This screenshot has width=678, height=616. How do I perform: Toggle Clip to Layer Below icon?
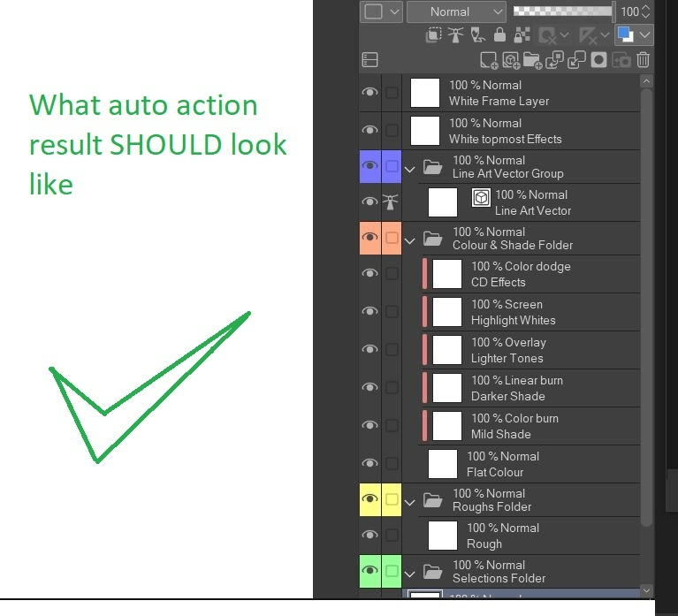tap(434, 35)
